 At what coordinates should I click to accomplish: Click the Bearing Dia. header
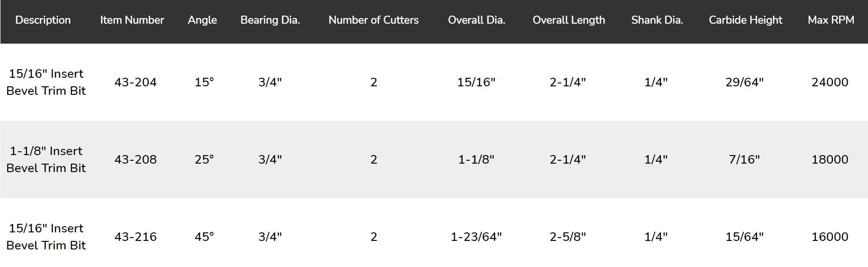click(x=270, y=20)
